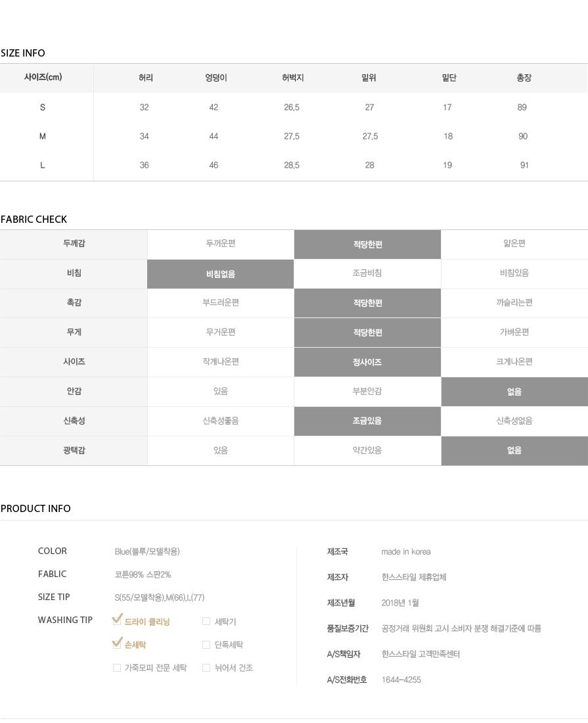Click the 품질보증기간 label
588x723 pixels.
click(348, 628)
